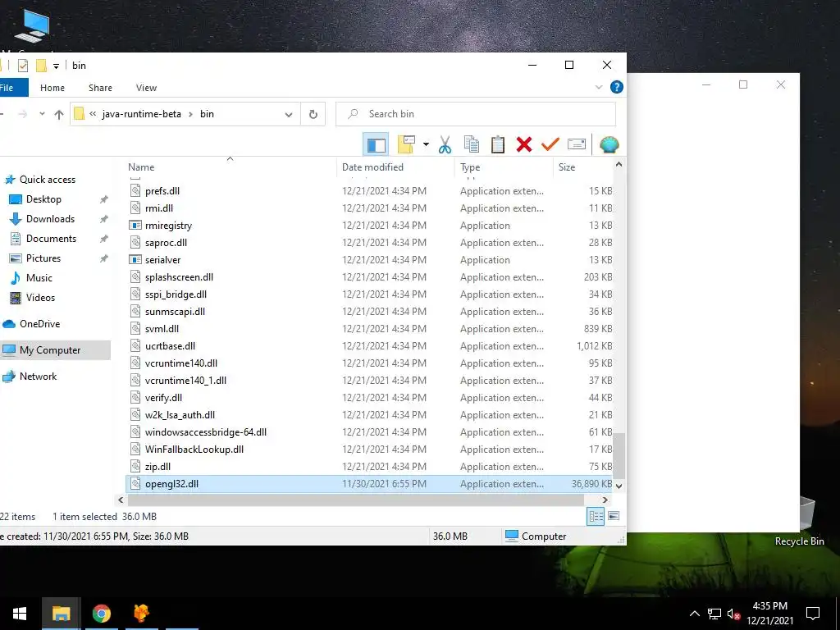Viewport: 840px width, 630px height.
Task: Open Music in the navigation pane
Action: pos(39,278)
